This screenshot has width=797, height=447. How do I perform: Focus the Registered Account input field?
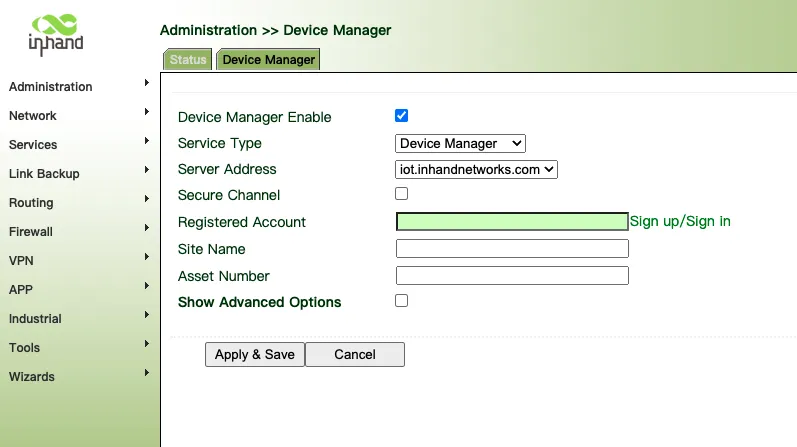point(512,221)
